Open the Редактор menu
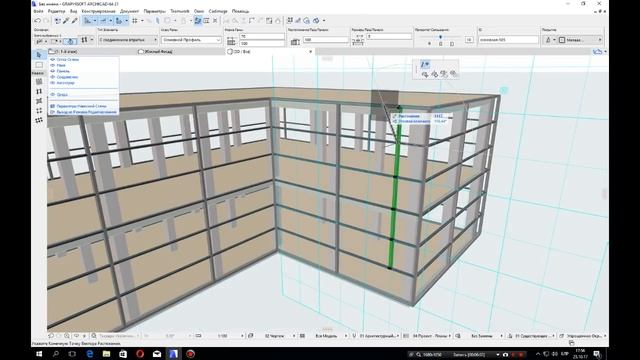The height and width of the screenshot is (360, 640). coord(56,11)
